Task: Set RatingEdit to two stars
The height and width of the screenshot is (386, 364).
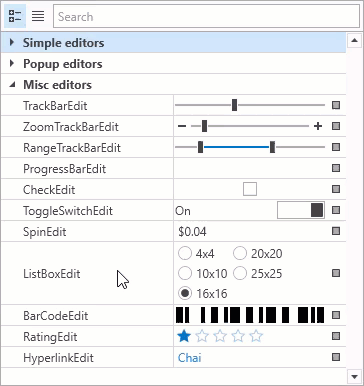Action: [x=202, y=336]
